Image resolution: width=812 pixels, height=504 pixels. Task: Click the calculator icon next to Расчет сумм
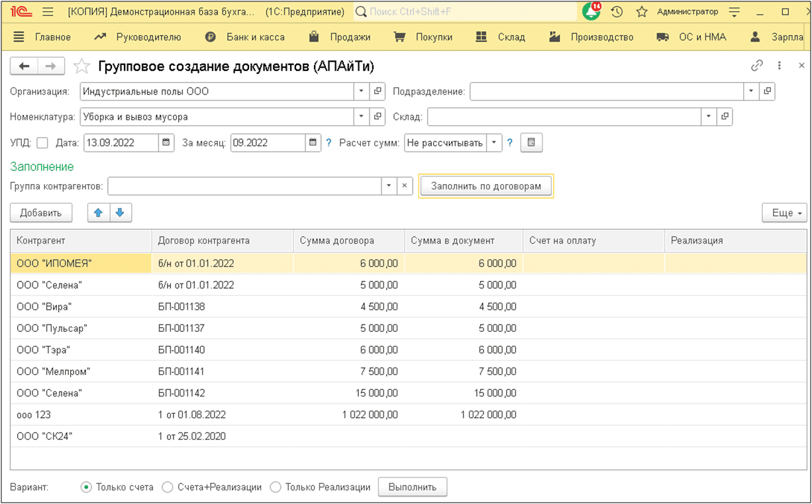pos(531,142)
